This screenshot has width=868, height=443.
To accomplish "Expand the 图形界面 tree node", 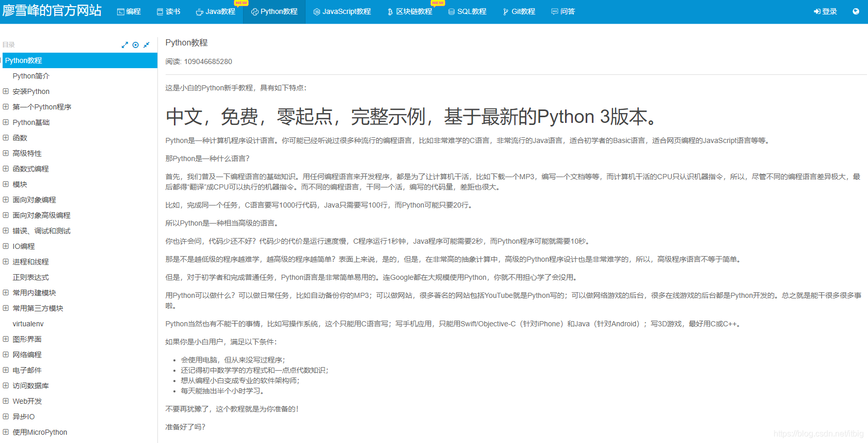I will (6, 339).
